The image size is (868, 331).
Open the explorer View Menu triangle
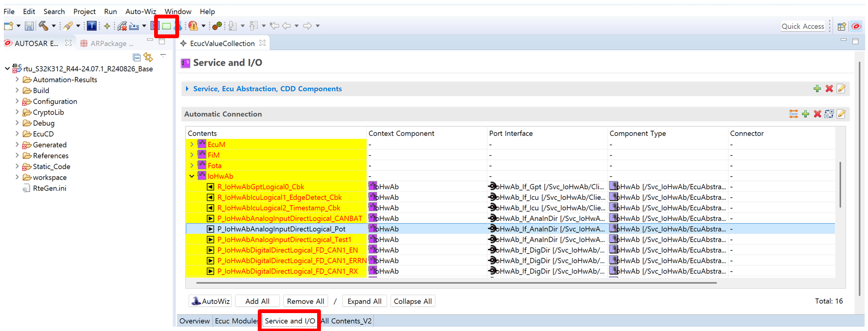pos(163,56)
